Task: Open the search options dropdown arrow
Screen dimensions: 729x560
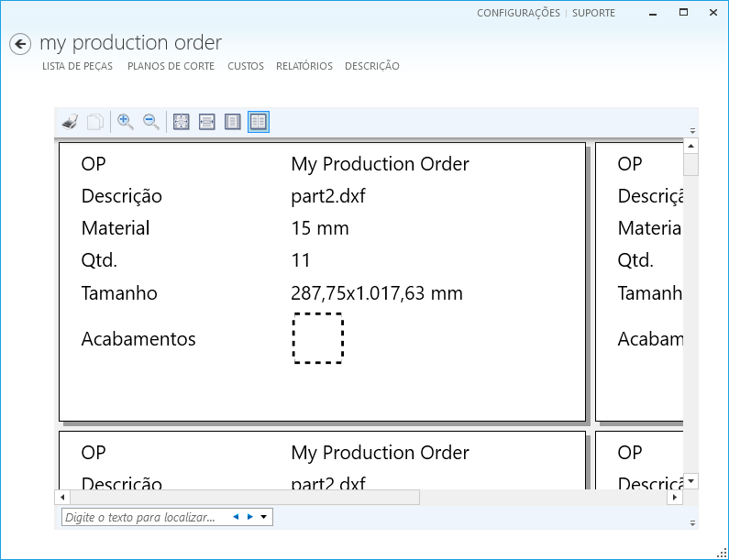Action: click(263, 517)
